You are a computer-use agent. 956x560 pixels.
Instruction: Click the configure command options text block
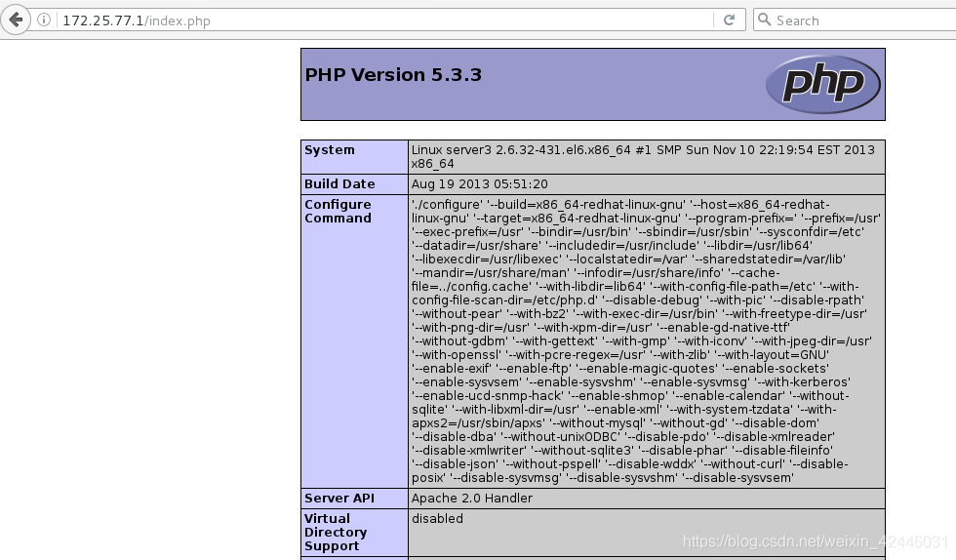tap(646, 341)
